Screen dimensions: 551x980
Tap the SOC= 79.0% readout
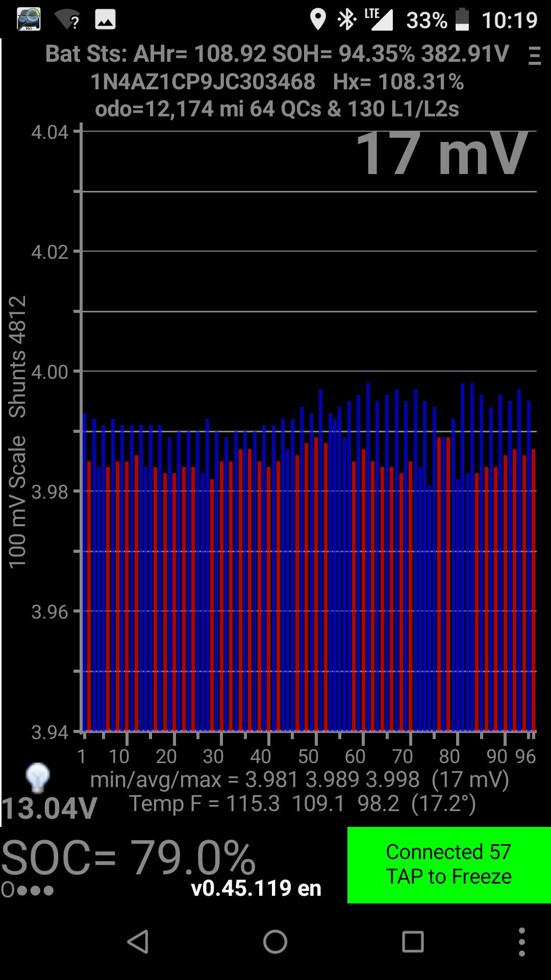tap(129, 857)
